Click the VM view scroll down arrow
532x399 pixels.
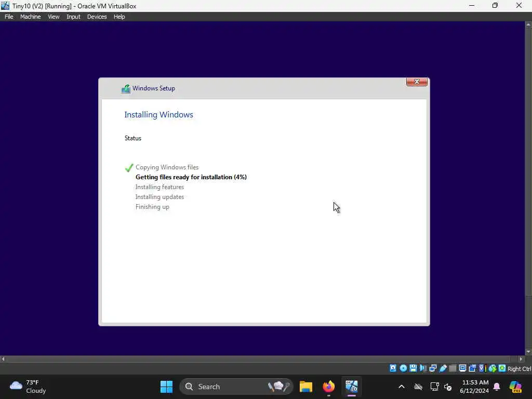pyautogui.click(x=528, y=352)
